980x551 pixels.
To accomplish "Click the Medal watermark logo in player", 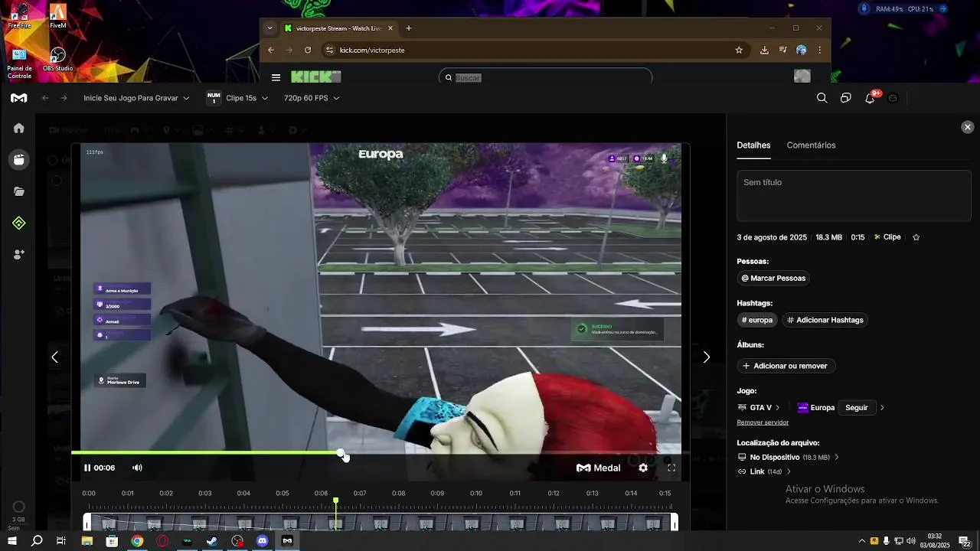I will [x=599, y=468].
